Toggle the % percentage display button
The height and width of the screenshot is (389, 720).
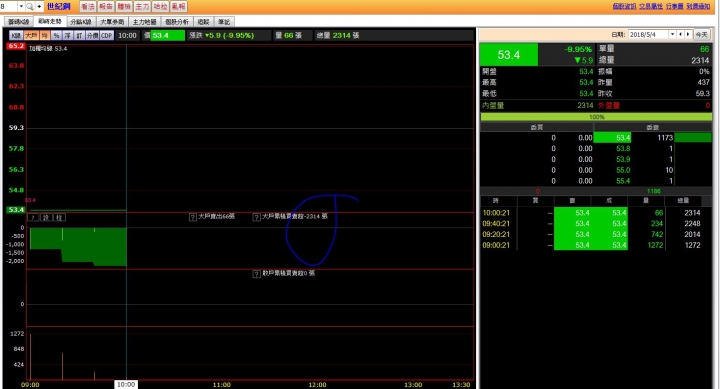(56, 35)
